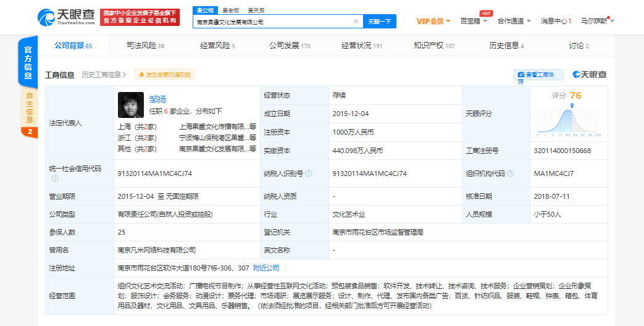Click the score value 76

click(x=575, y=96)
